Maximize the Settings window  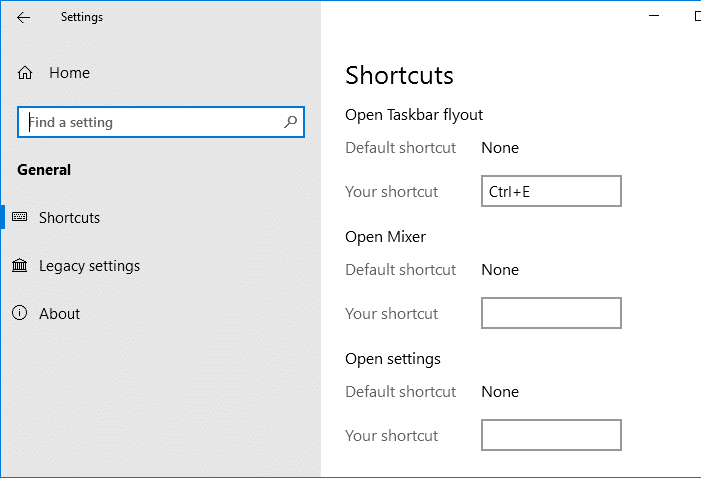click(x=696, y=17)
